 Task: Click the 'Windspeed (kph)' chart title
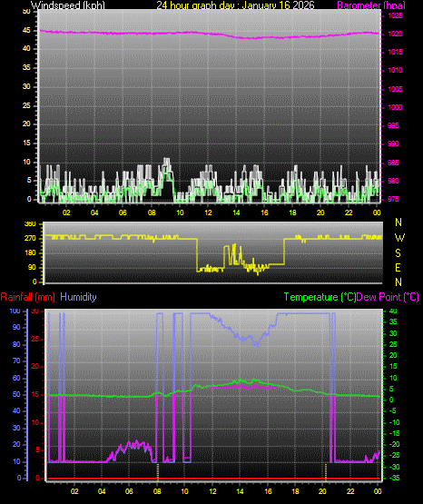(x=68, y=5)
